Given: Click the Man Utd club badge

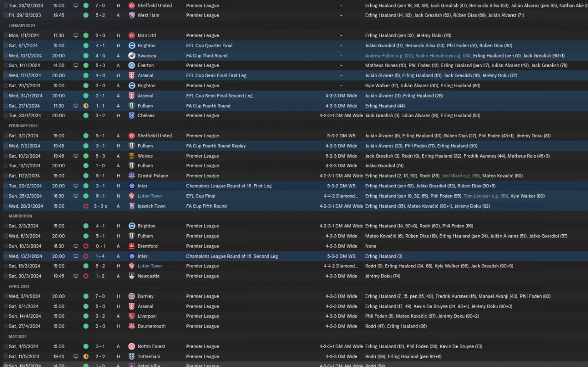Looking at the screenshot, I should click(132, 35).
